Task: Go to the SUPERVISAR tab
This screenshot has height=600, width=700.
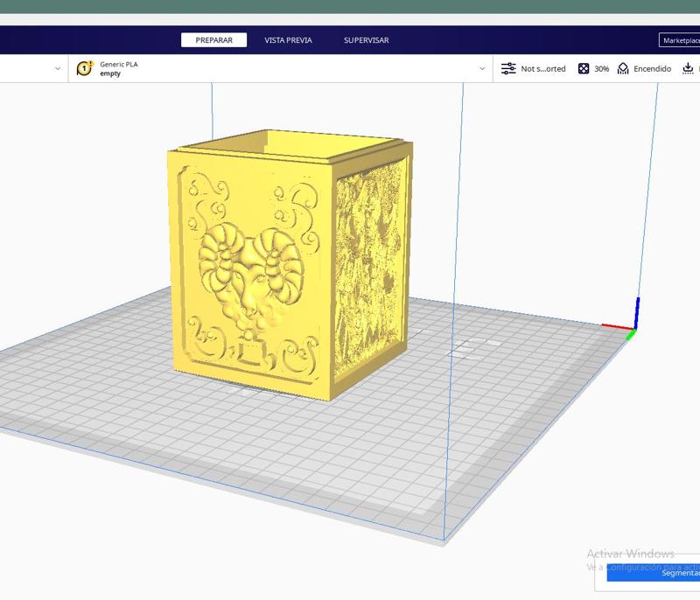Action: tap(366, 40)
